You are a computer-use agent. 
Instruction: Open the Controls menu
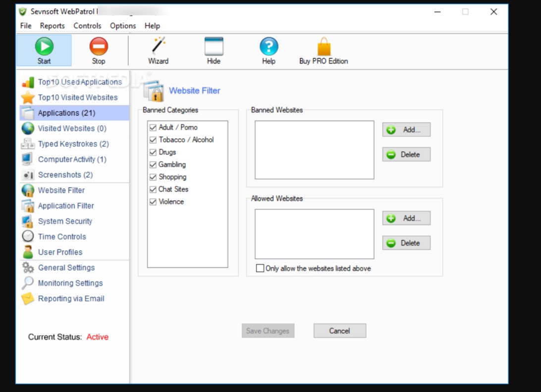tap(87, 26)
